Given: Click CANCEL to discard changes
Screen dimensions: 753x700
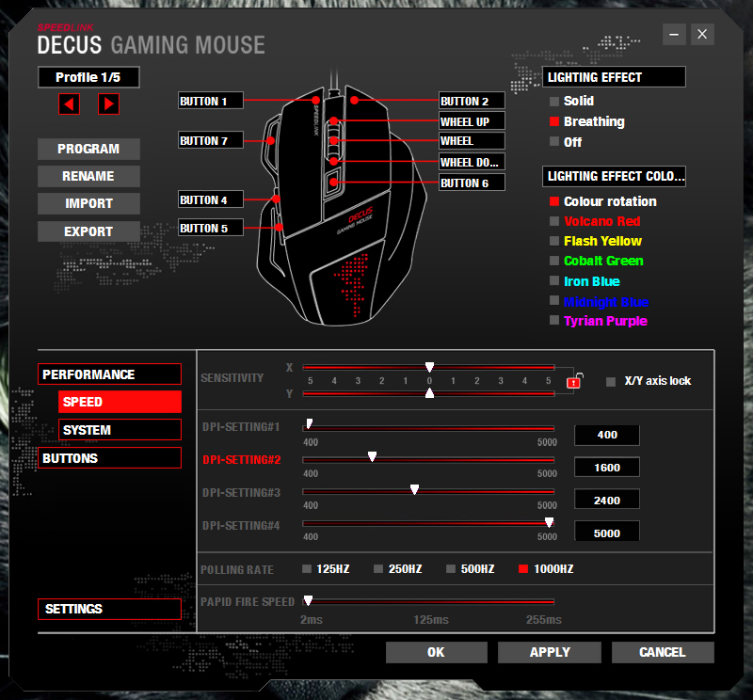Looking at the screenshot, I should click(x=663, y=652).
